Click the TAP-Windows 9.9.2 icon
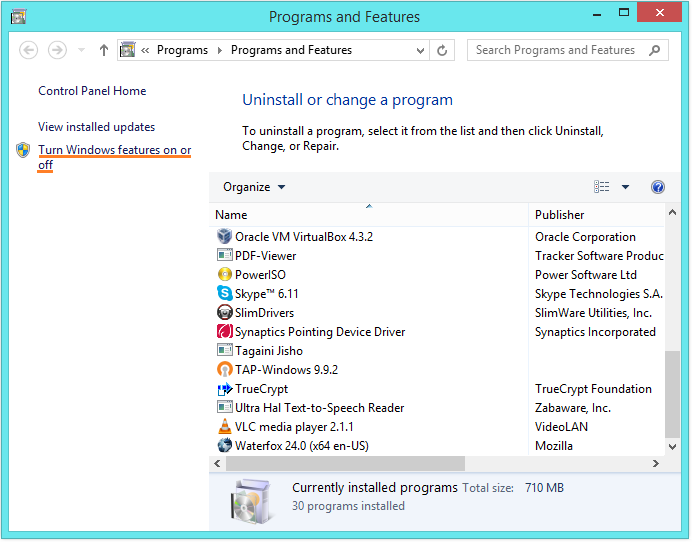The image size is (692, 542). (x=225, y=369)
